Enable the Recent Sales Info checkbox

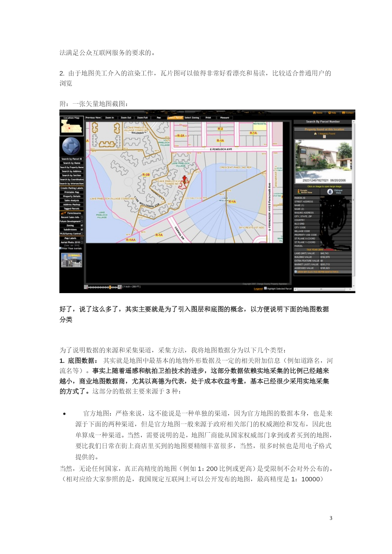tap(82, 217)
